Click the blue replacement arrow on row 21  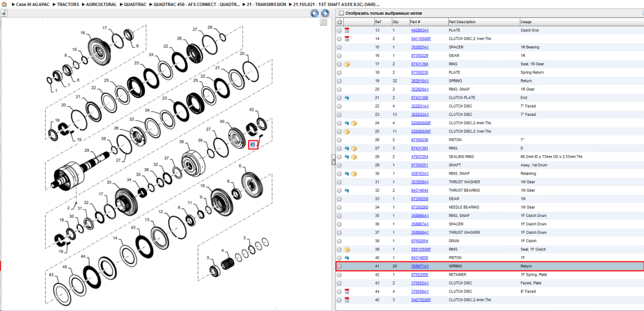coord(347,98)
